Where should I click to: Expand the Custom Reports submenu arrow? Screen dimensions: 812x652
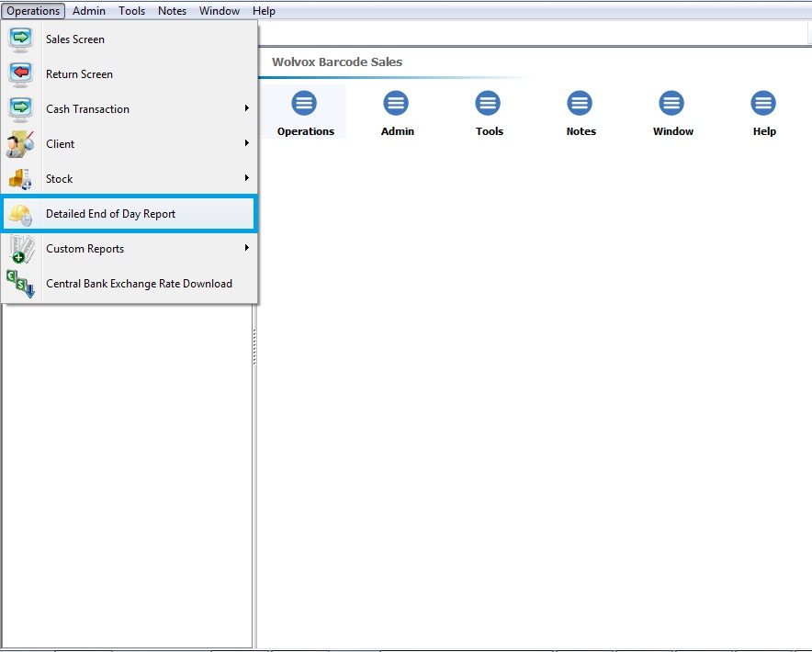tap(247, 248)
